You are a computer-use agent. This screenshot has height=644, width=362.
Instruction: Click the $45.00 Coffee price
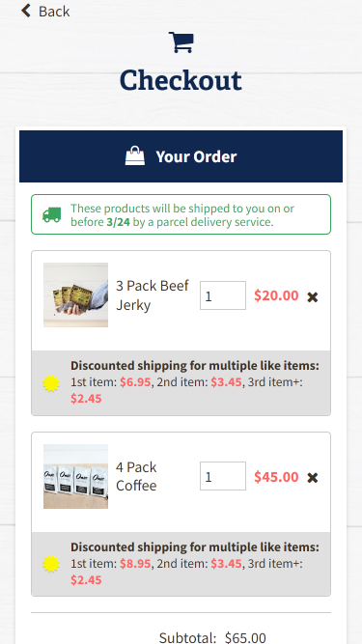click(x=276, y=477)
